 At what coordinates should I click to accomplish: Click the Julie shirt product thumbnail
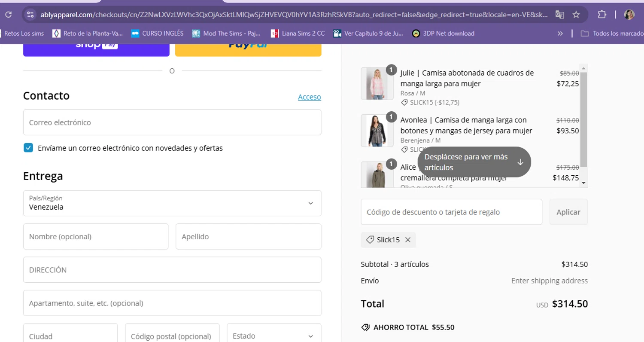(377, 84)
